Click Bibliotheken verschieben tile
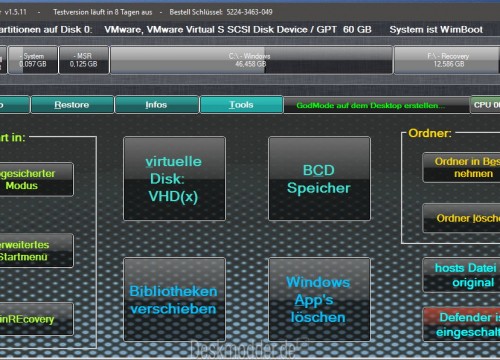Image resolution: width=500 pixels, height=360 pixels. [x=174, y=299]
